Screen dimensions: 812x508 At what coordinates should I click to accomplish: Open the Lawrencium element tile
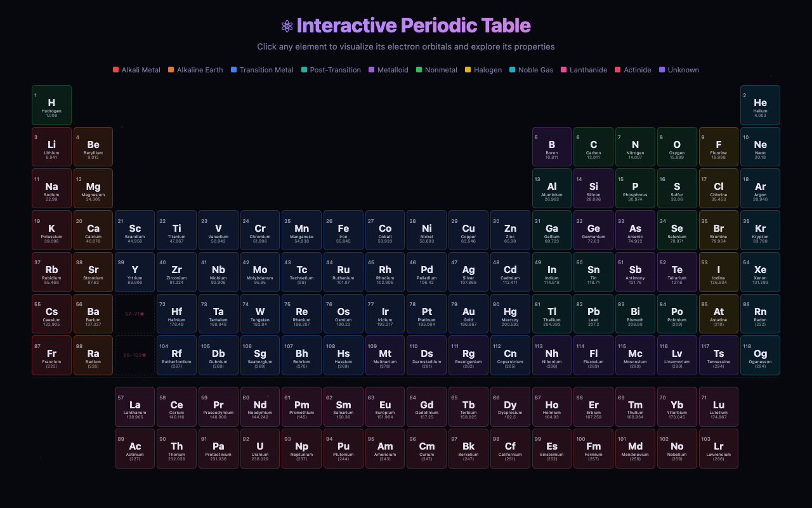719,448
